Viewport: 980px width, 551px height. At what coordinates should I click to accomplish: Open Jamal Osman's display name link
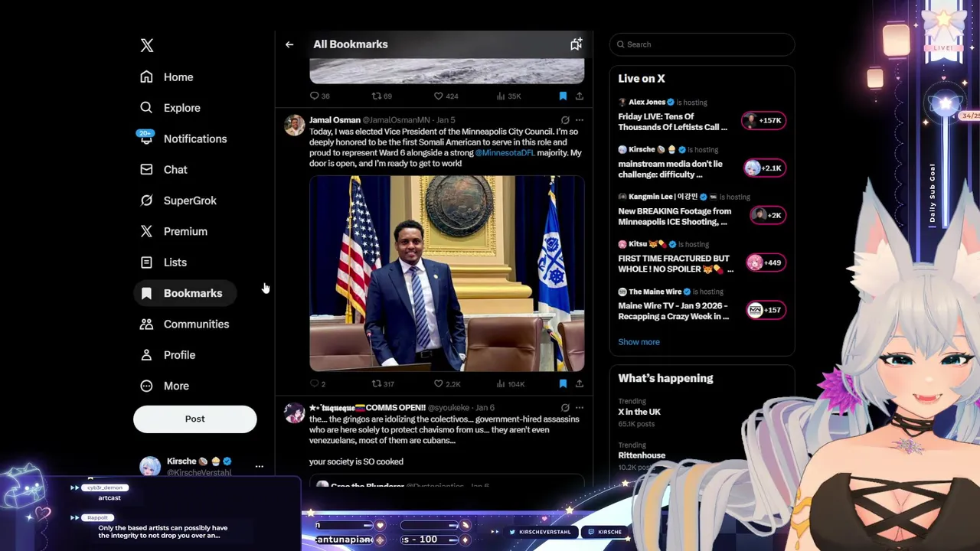click(x=335, y=120)
